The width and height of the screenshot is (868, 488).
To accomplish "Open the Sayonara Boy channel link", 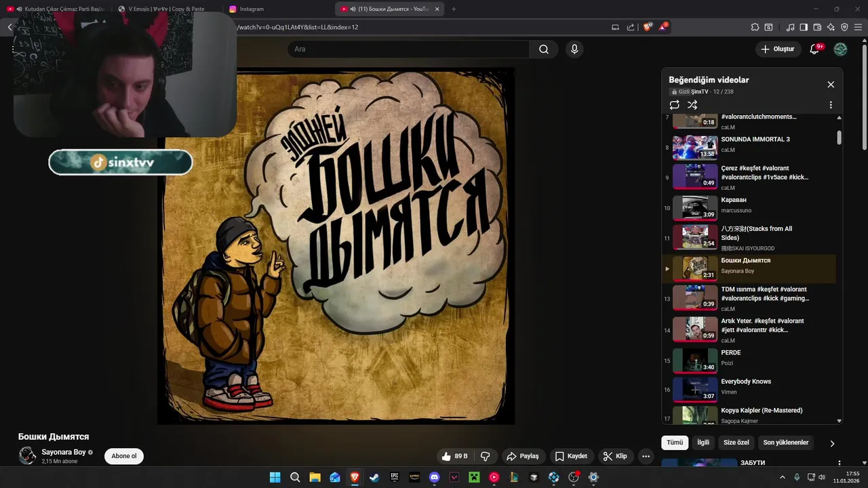I will click(64, 452).
